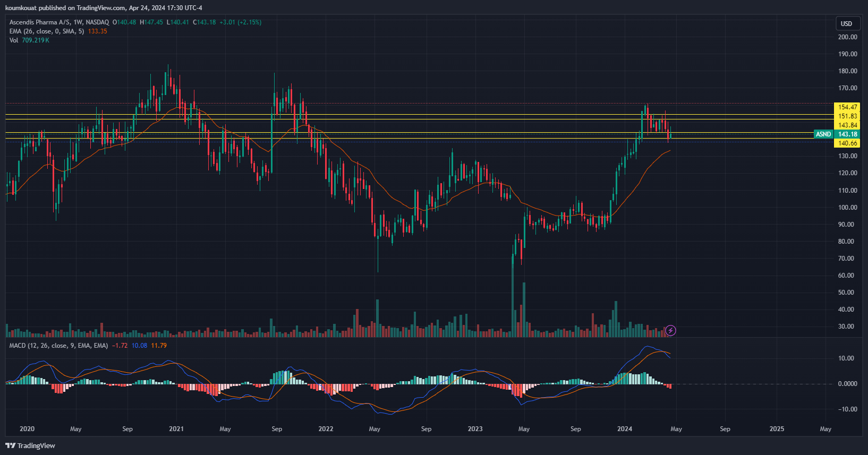Click the 2020 label on time axis
Image resolution: width=868 pixels, height=455 pixels.
27,429
